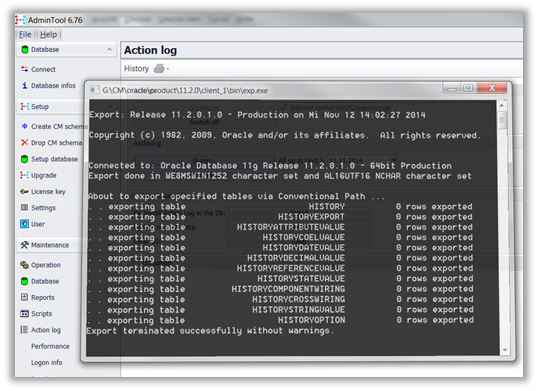Click the Connect plug icon
538x391 pixels.
[24, 69]
